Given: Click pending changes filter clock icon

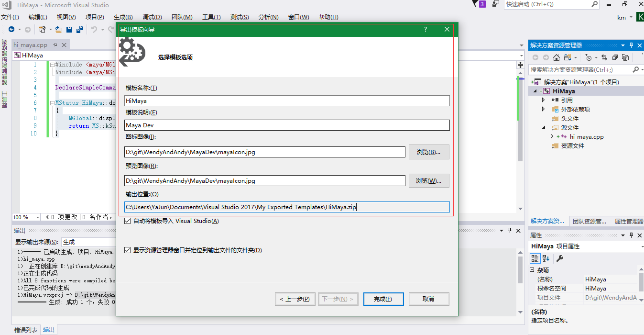Looking at the screenshot, I should click(x=589, y=57).
